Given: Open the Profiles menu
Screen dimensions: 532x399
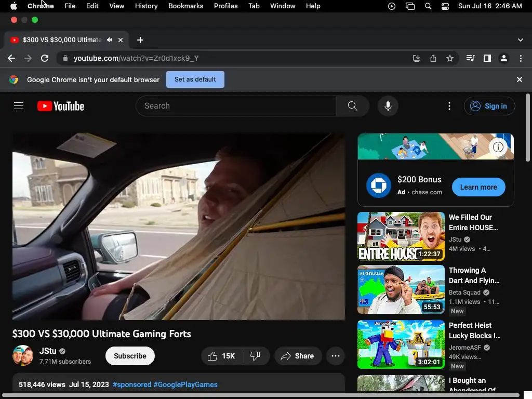Looking at the screenshot, I should click(225, 6).
